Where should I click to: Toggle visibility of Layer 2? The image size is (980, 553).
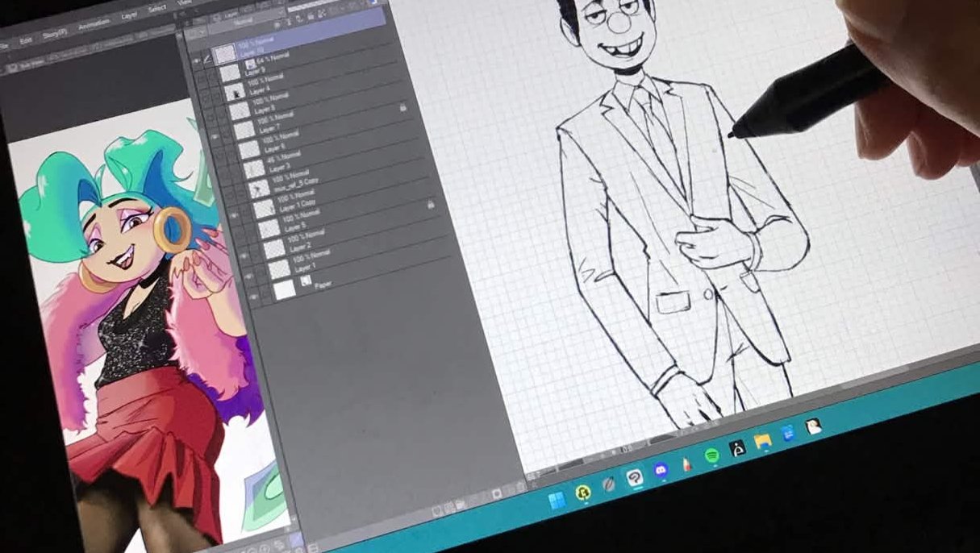pyautogui.click(x=244, y=256)
